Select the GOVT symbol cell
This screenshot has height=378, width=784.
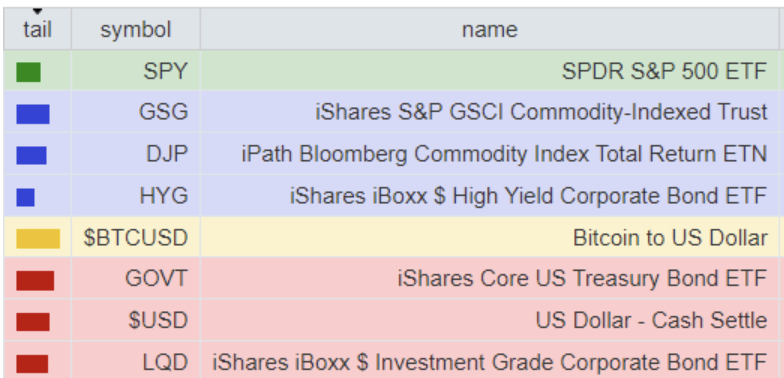[x=136, y=278]
